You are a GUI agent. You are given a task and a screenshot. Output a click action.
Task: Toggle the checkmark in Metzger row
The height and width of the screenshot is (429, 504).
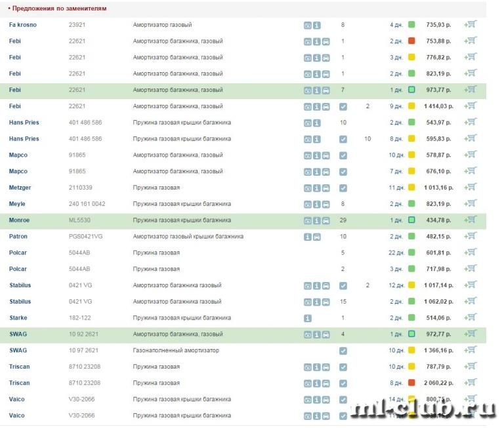343,188
